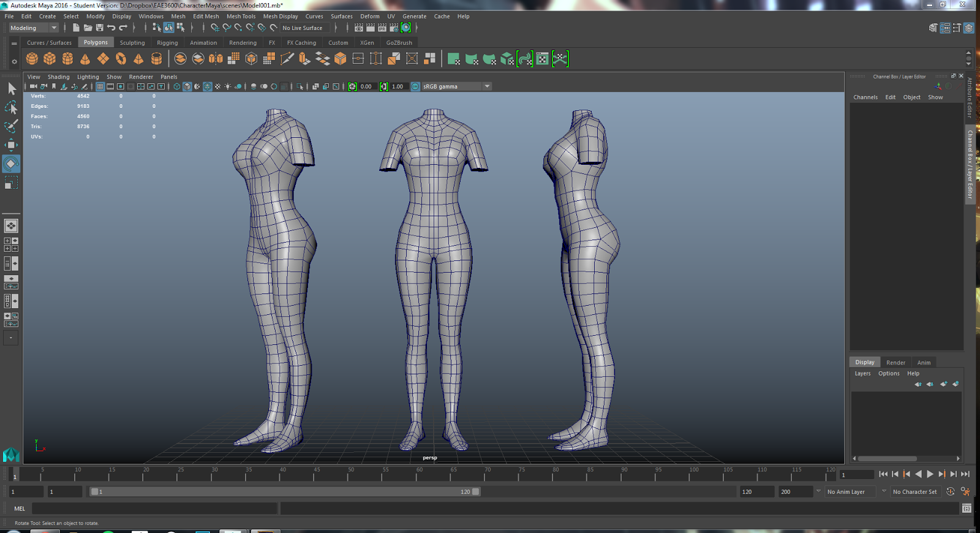This screenshot has width=980, height=533.
Task: Switch to the Render layer tab
Action: [x=895, y=363]
